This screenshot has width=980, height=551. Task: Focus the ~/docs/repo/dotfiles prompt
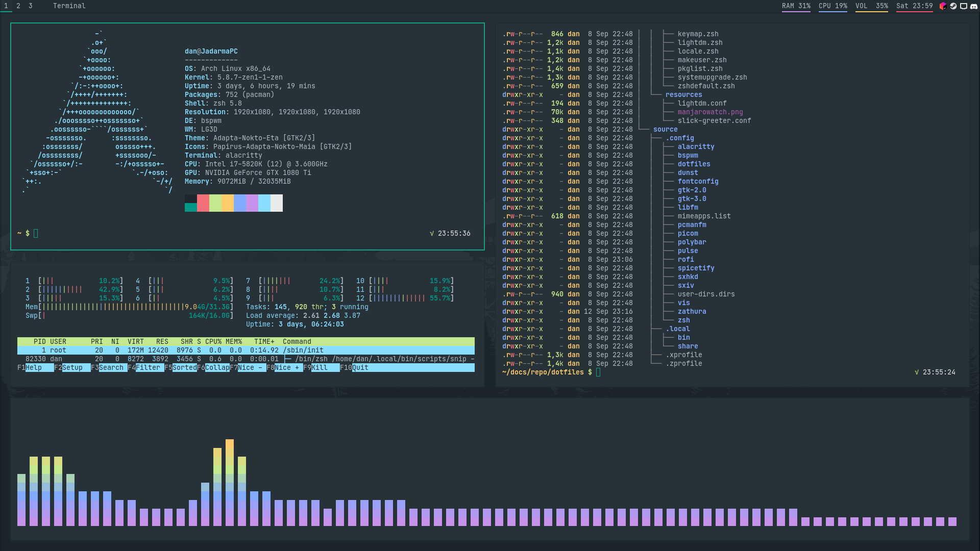[x=551, y=372]
